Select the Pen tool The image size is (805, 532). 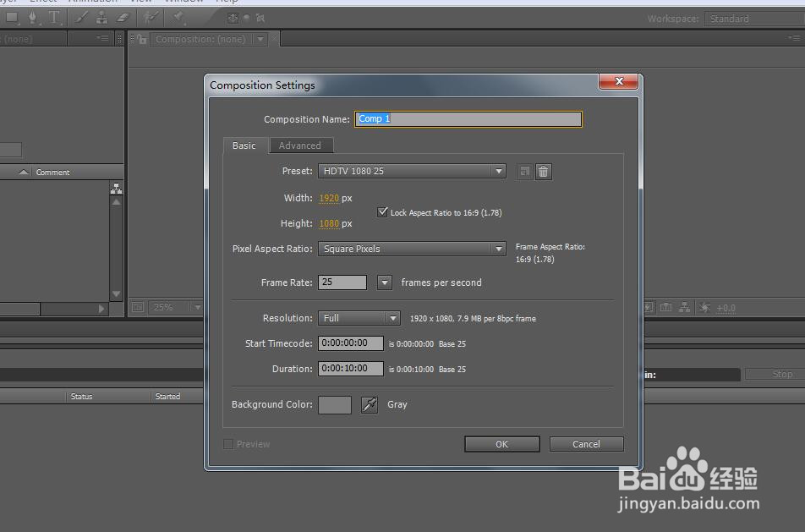coord(32,18)
